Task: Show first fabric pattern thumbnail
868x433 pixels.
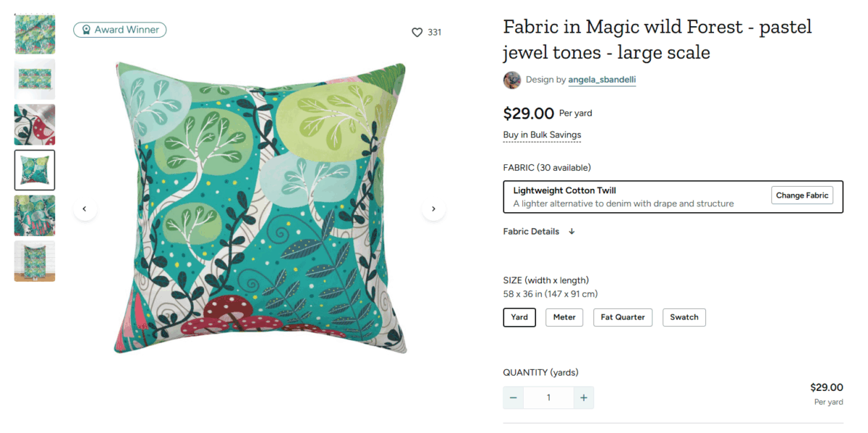Action: point(35,34)
